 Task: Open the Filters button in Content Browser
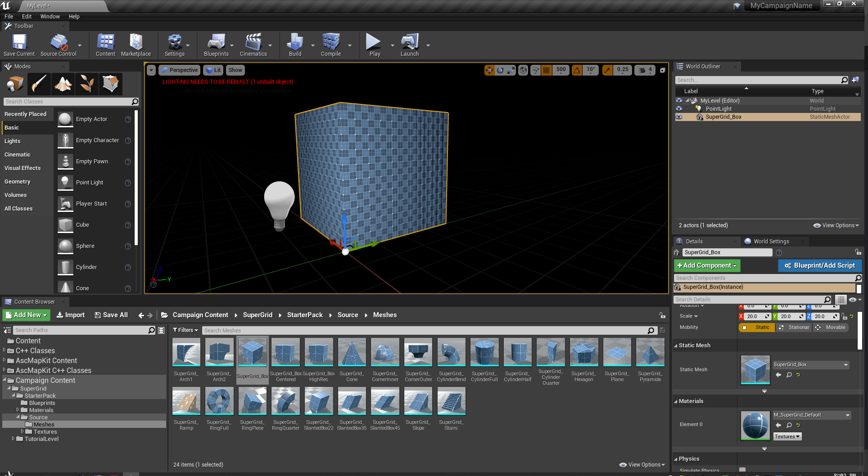click(185, 331)
